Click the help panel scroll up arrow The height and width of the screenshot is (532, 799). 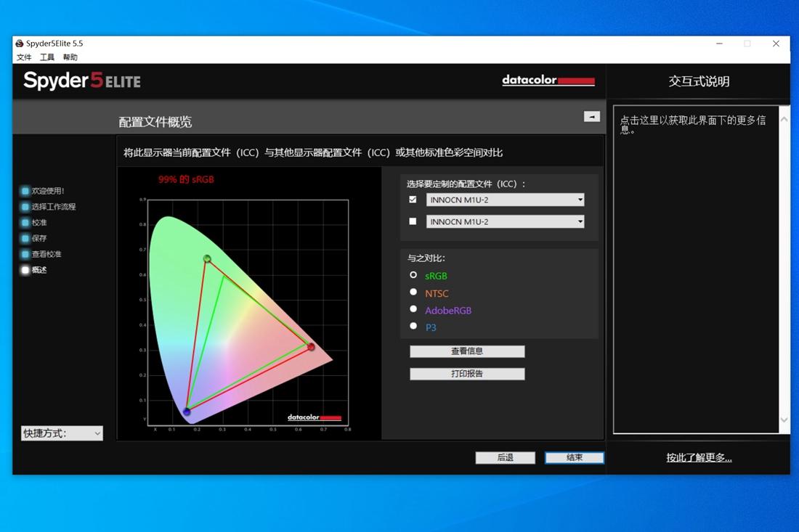point(784,119)
